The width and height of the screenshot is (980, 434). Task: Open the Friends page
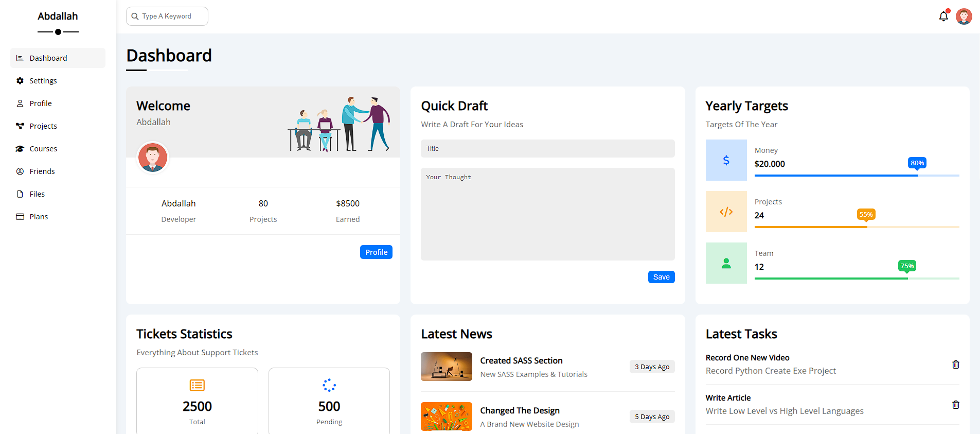click(x=58, y=171)
